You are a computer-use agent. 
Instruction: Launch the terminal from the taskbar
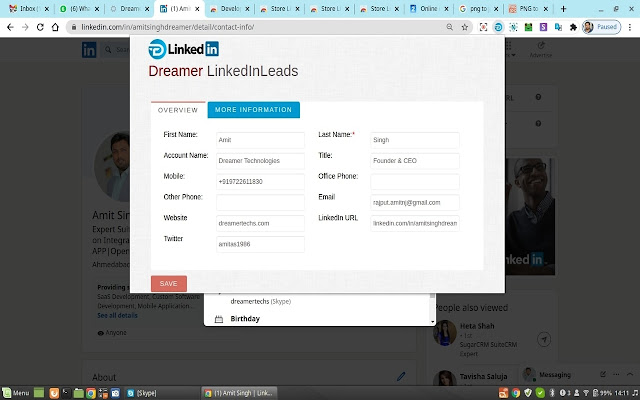tap(66, 393)
